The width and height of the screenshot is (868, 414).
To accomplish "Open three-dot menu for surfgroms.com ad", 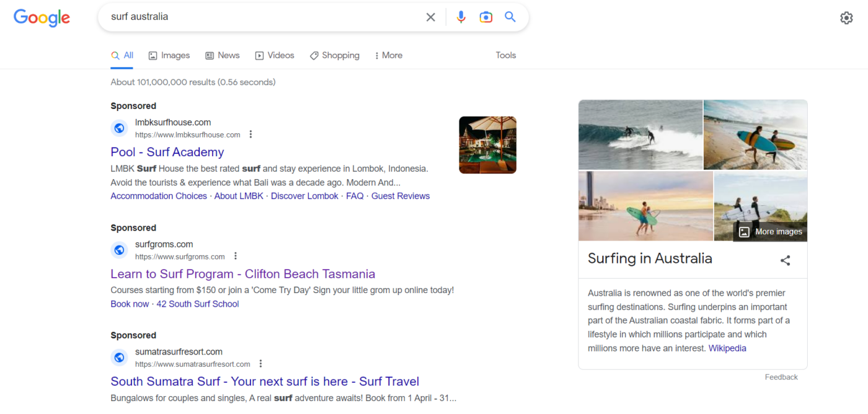I will tap(236, 257).
